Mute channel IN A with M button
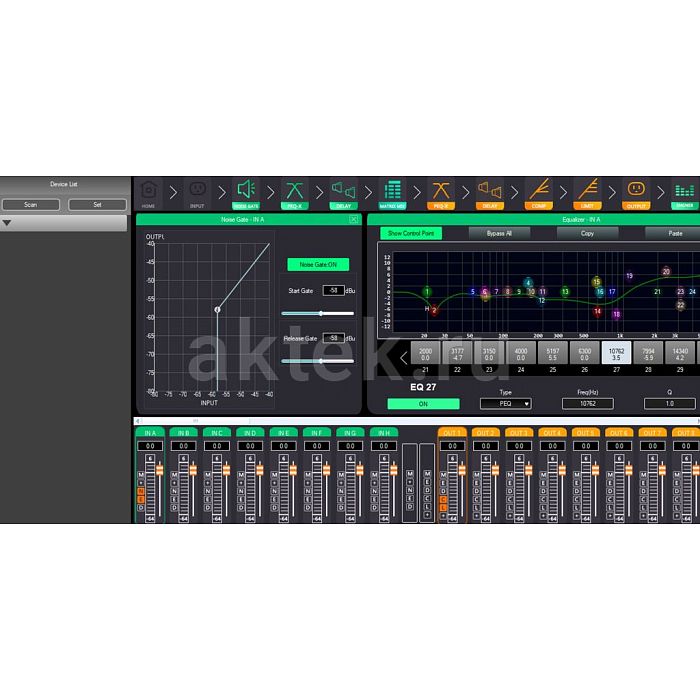This screenshot has width=700, height=700. pos(141,475)
